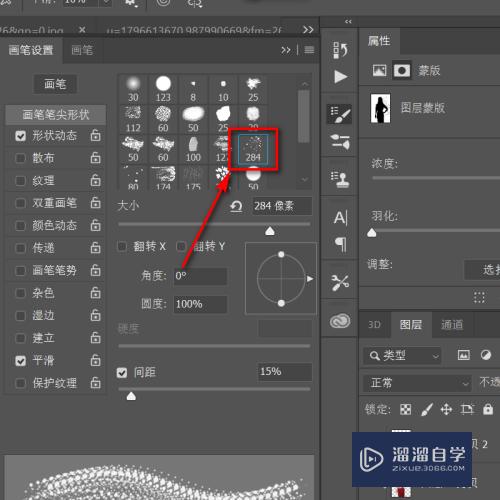Viewport: 500px width, 500px height.
Task: Open the Clone Source panel icon
Action: (x=339, y=179)
